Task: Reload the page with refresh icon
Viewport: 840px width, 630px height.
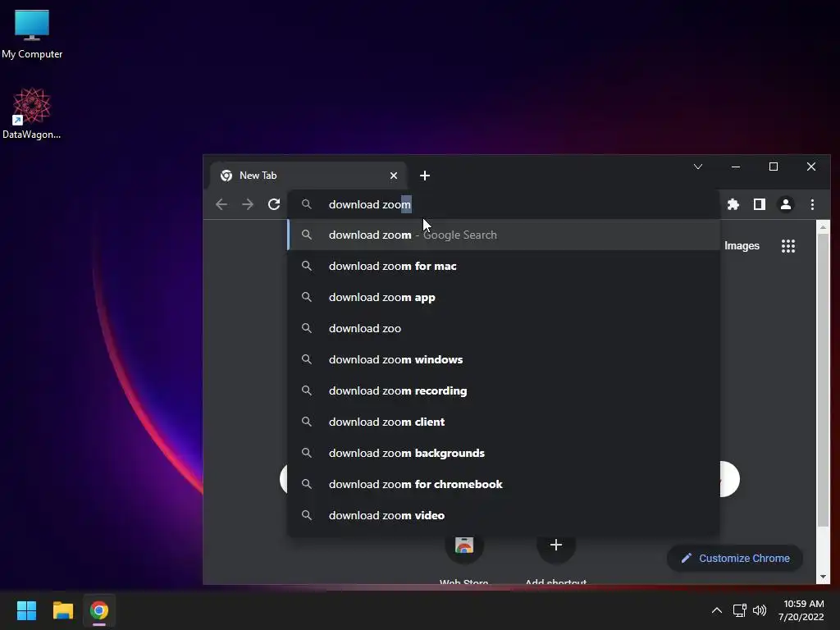Action: (x=274, y=204)
